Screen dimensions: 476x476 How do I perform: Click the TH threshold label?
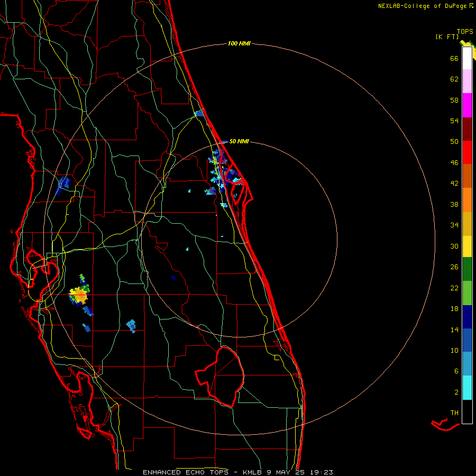454,413
